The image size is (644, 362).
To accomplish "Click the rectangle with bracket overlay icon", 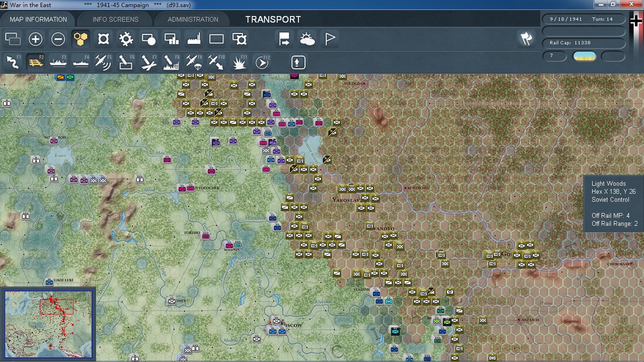I will (239, 39).
